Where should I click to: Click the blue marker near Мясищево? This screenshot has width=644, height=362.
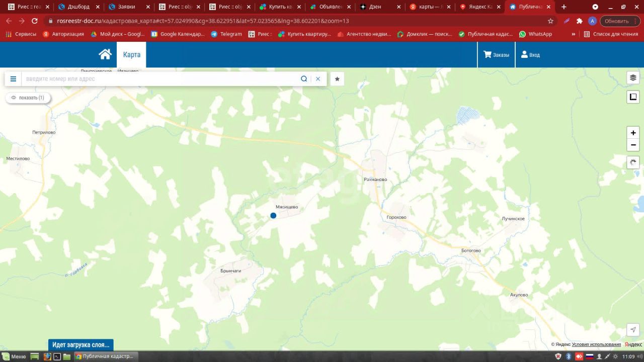click(x=273, y=216)
